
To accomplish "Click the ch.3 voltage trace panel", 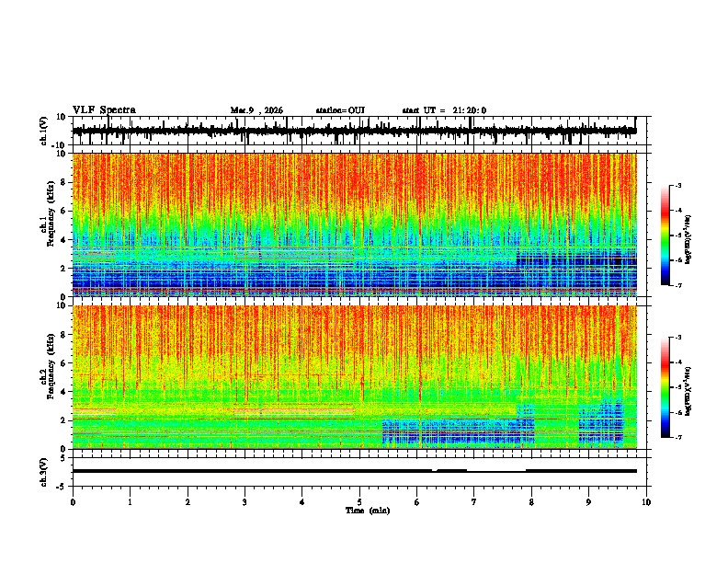I will [361, 472].
